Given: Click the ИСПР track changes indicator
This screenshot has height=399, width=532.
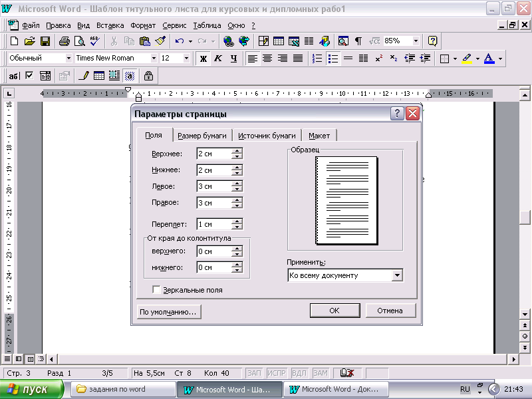Looking at the screenshot, I should pos(277,373).
